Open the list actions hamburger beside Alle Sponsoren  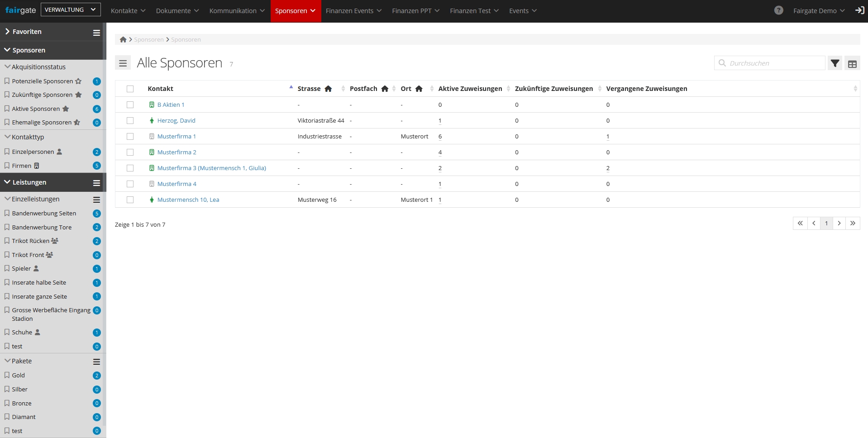123,63
